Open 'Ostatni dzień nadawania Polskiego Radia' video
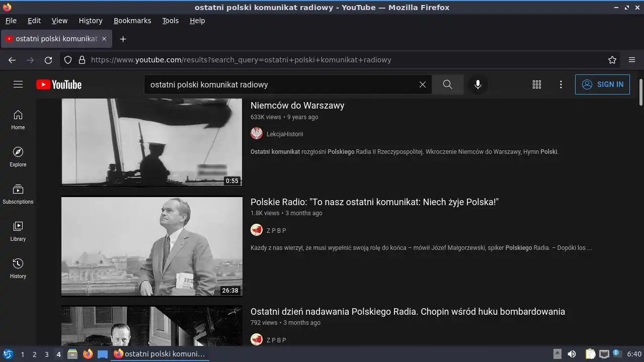This screenshot has height=362, width=644. tap(408, 312)
